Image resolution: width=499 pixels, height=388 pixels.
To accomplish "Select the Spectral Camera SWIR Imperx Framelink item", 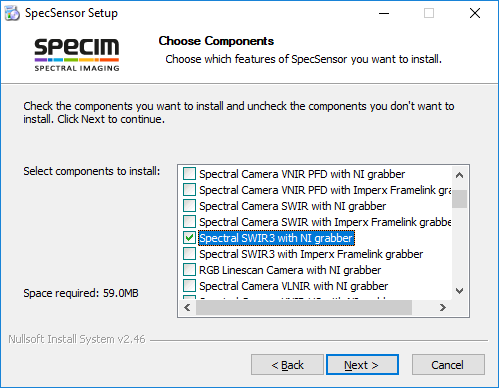I will click(325, 222).
